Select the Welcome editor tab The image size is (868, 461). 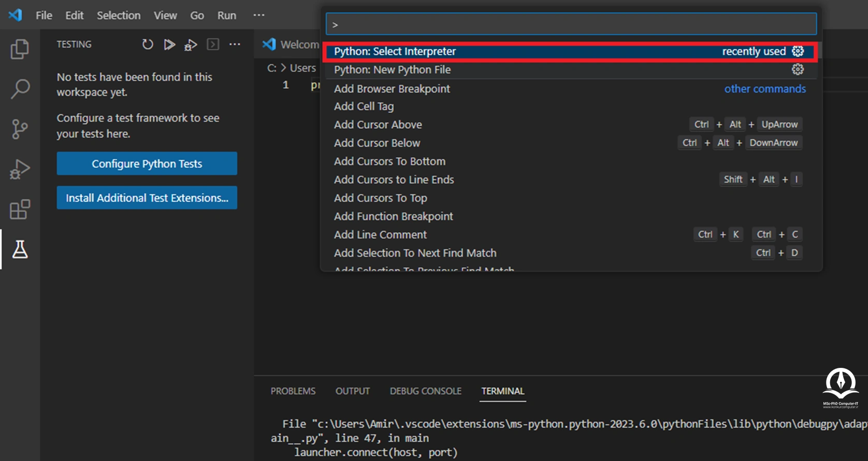[291, 44]
